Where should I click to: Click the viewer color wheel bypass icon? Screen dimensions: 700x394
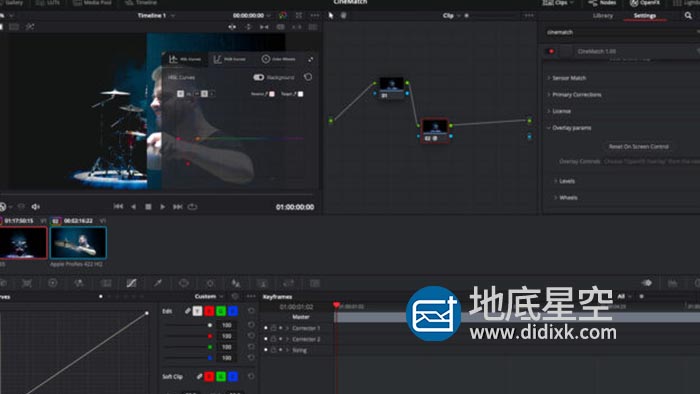click(283, 16)
